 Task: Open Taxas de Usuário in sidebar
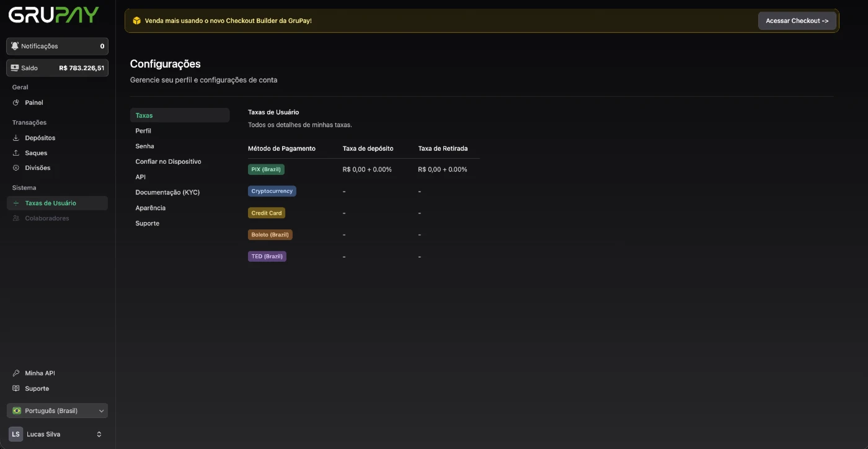point(51,203)
